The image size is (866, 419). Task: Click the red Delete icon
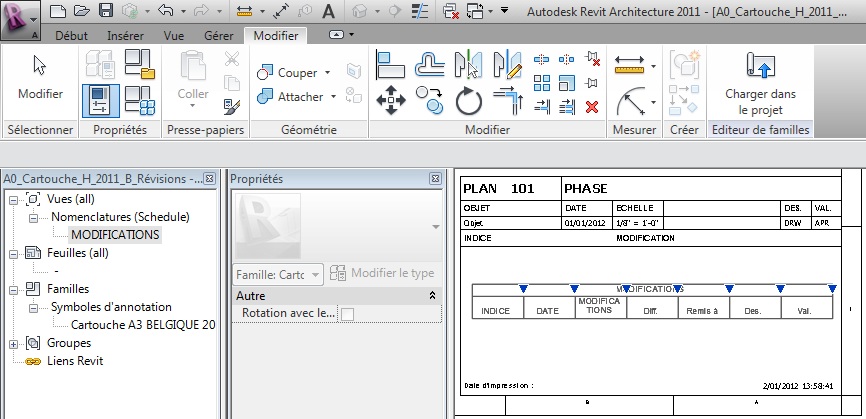click(592, 107)
